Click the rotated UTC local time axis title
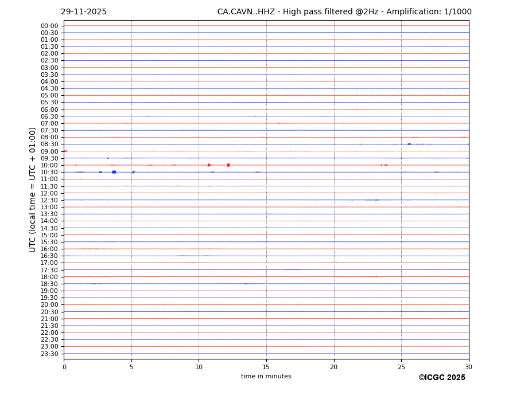Screen dimensions: 532x399 (33, 189)
